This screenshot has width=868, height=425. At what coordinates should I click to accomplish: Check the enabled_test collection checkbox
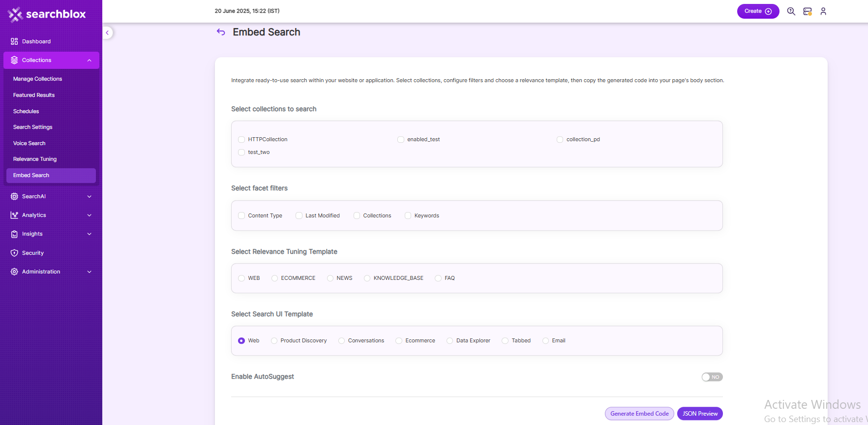(x=401, y=140)
